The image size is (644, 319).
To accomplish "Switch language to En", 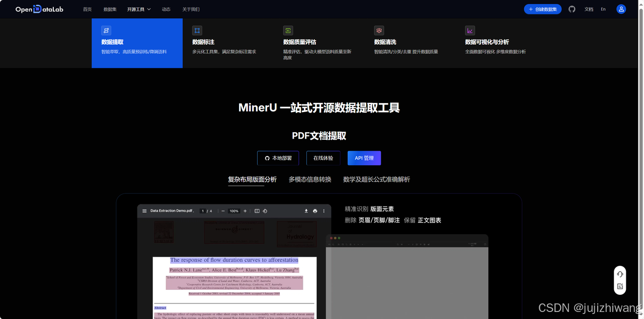I will [x=603, y=9].
